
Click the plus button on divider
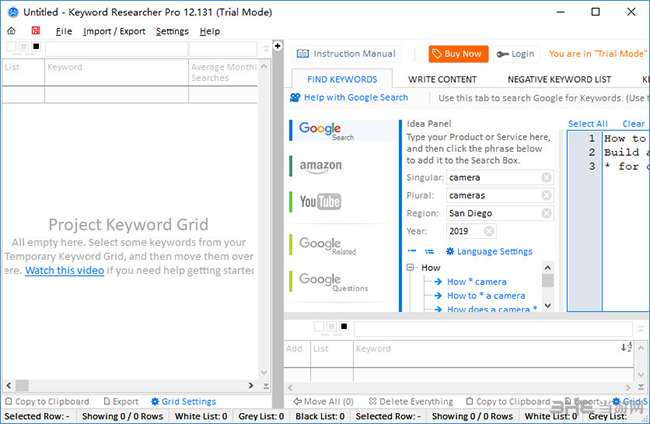point(277,46)
